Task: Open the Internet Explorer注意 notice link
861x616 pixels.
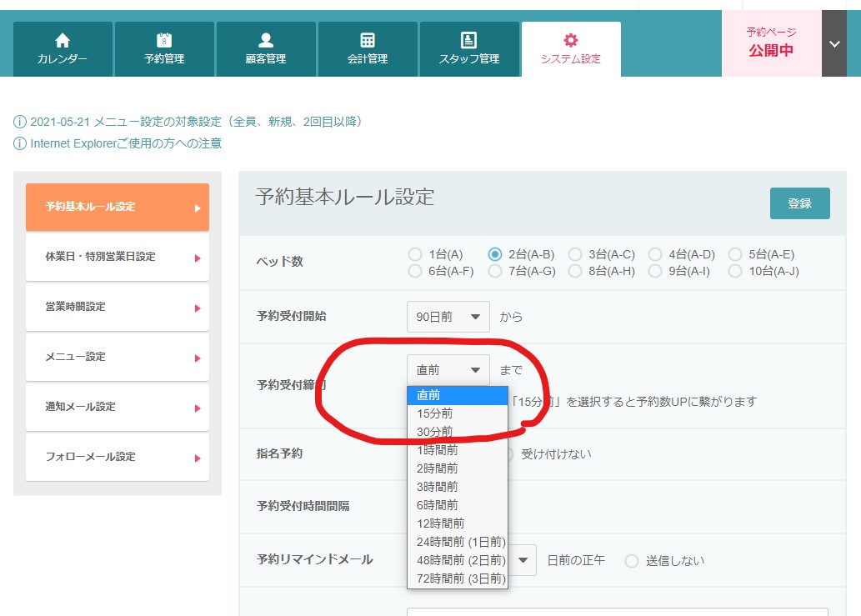Action: [x=126, y=143]
